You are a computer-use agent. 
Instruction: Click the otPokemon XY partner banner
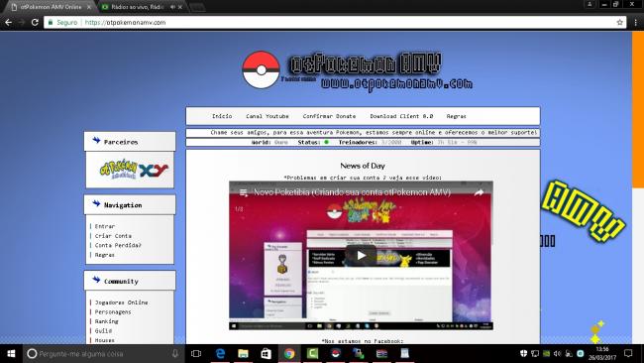coord(134,170)
